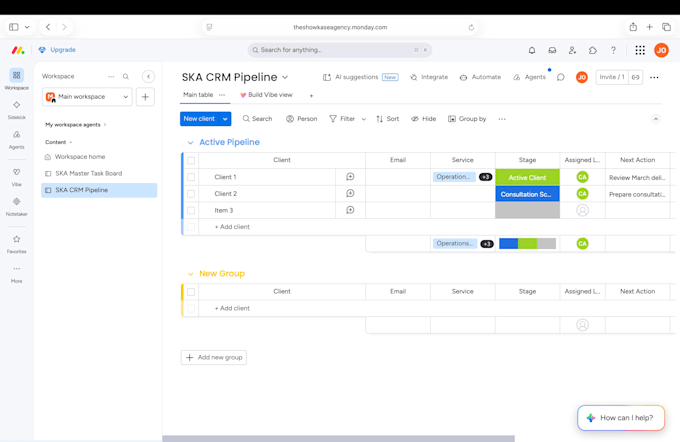
Task: Check the Client 1 row checkbox
Action: point(191,177)
